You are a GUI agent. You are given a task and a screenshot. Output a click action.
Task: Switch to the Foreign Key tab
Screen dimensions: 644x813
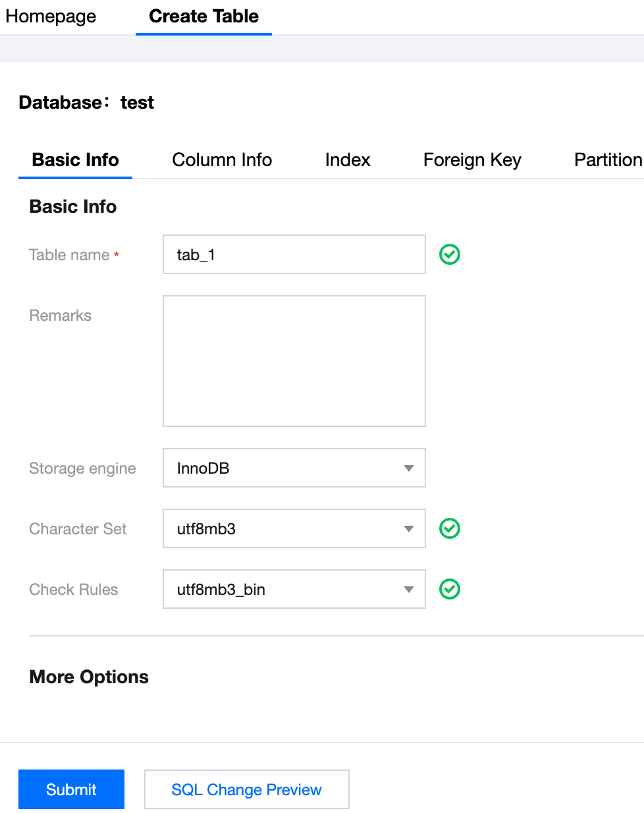pos(472,160)
